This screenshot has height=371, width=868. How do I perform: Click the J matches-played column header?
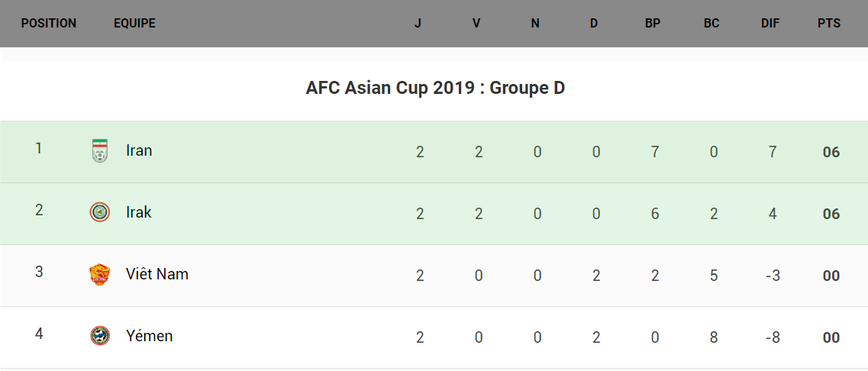pos(418,24)
